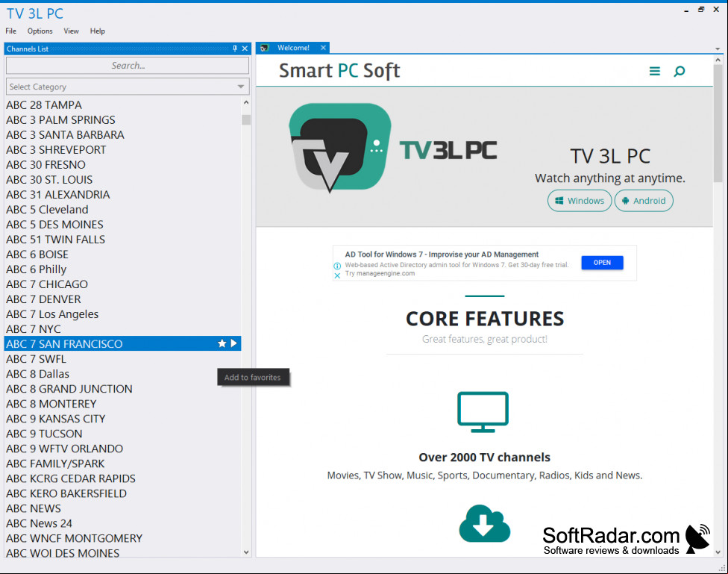Click the monitor icon above TV channels

click(x=483, y=412)
